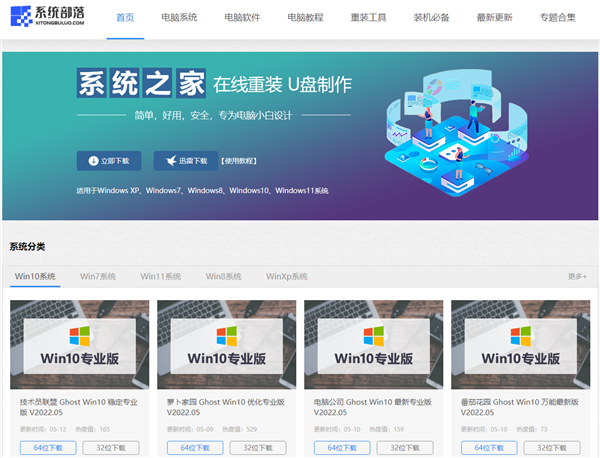Click 32位下载 for 技术员联盟 system
Image resolution: width=600 pixels, height=458 pixels.
click(x=111, y=448)
